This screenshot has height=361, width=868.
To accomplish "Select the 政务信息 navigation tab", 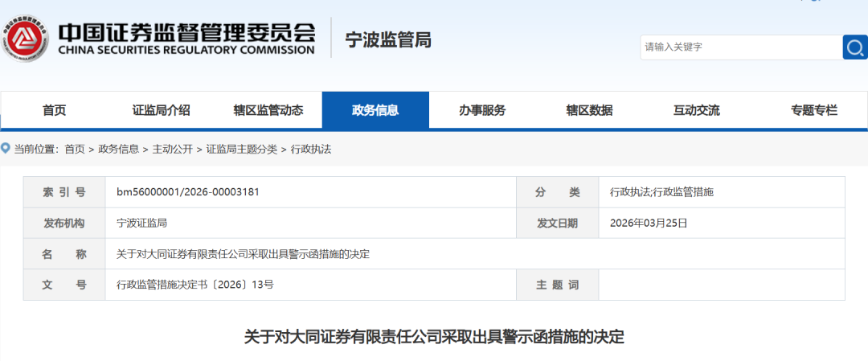I will pos(375,110).
